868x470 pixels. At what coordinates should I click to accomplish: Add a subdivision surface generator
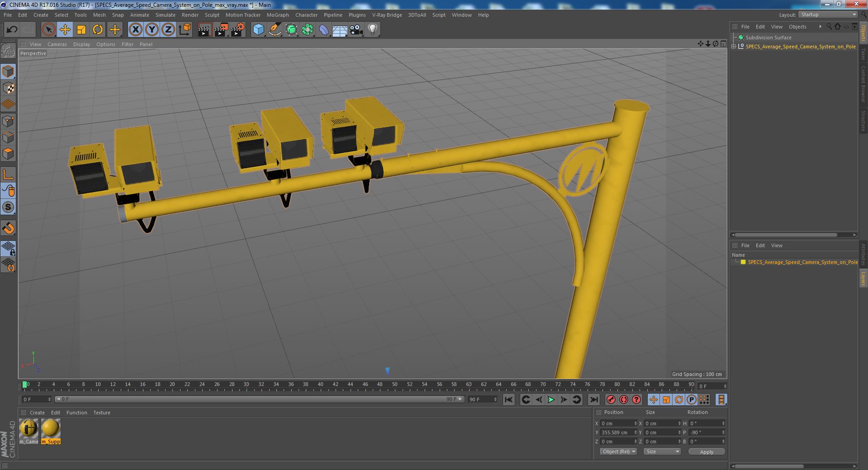(x=291, y=30)
